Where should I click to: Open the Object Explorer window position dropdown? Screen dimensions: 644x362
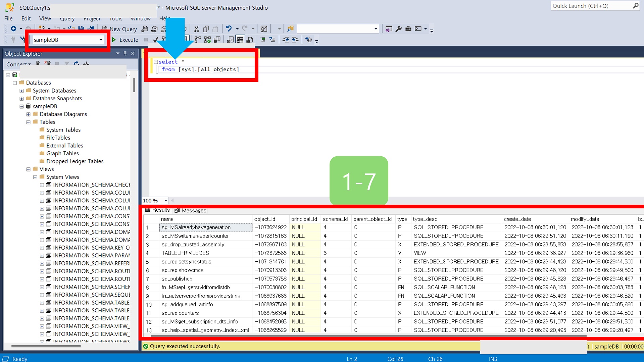[118, 53]
